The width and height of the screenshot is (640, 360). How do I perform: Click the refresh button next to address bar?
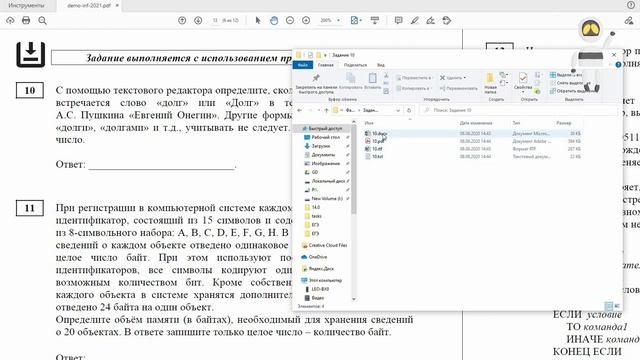coord(409,110)
